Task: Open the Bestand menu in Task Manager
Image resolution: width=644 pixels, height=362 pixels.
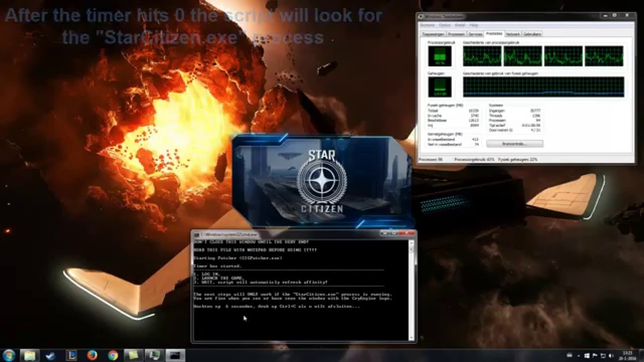Action: (428, 25)
